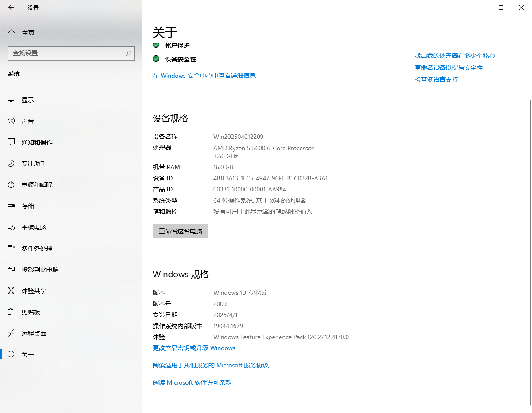This screenshot has height=413, width=532.
Task: Click green check icon beside 帐户保护
Action: pos(156,45)
